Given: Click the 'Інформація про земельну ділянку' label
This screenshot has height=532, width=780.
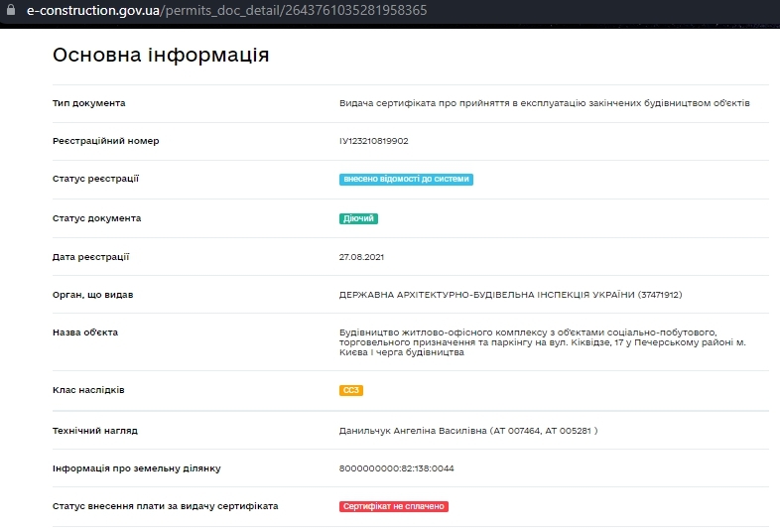Looking at the screenshot, I should click(136, 468).
